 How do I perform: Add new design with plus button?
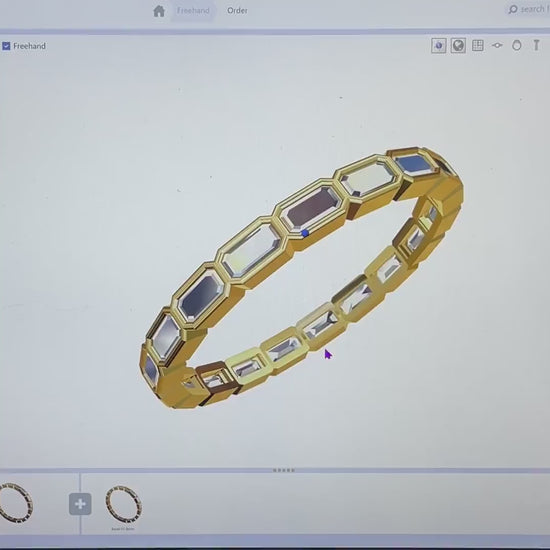coord(80,504)
